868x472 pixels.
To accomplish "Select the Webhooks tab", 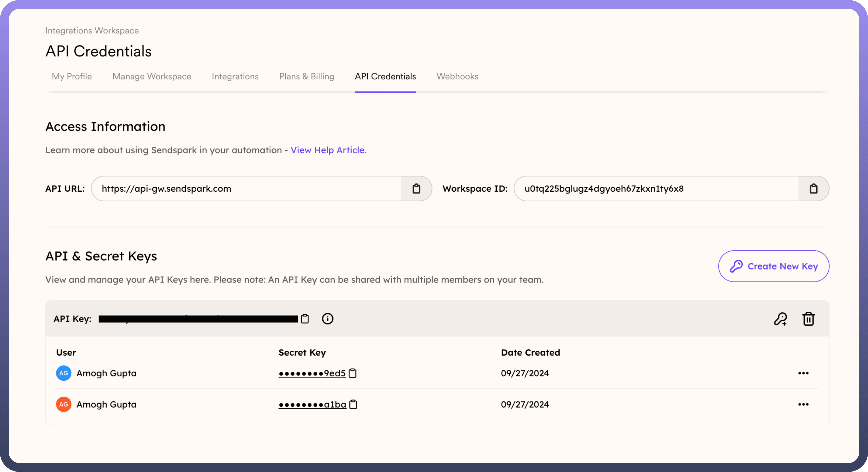I will click(x=457, y=77).
